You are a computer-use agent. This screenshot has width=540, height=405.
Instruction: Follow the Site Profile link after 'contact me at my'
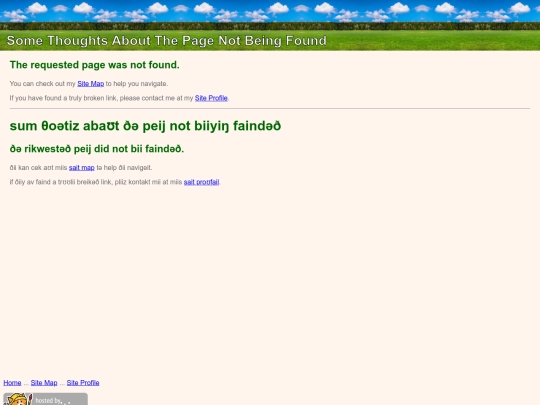click(211, 98)
